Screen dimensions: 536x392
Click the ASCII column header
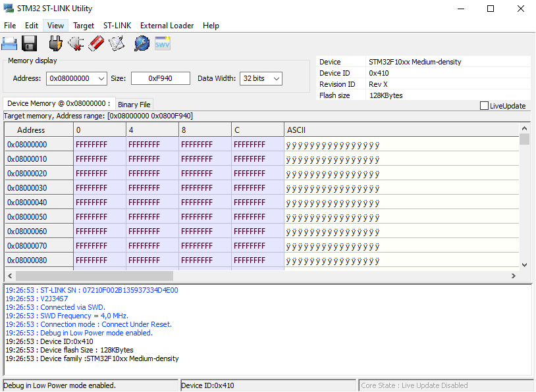pyautogui.click(x=401, y=130)
